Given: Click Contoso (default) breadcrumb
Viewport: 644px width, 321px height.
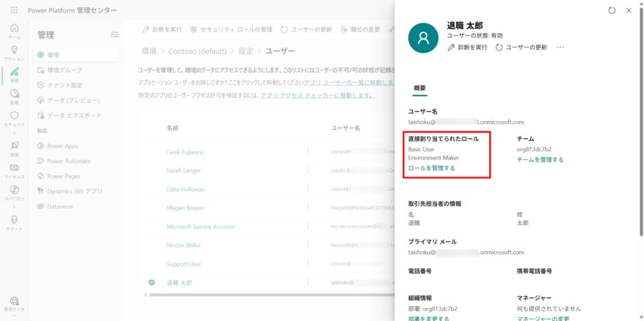Looking at the screenshot, I should pos(197,51).
